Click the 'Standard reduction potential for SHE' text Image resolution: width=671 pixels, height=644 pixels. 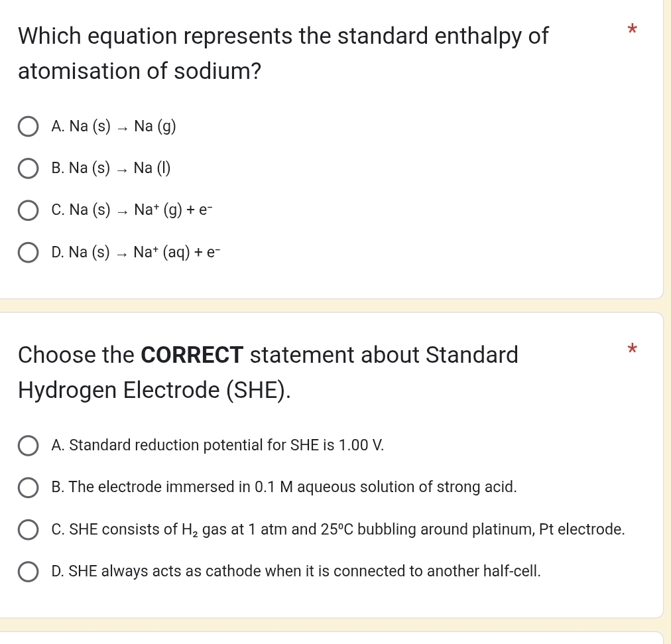217,445
